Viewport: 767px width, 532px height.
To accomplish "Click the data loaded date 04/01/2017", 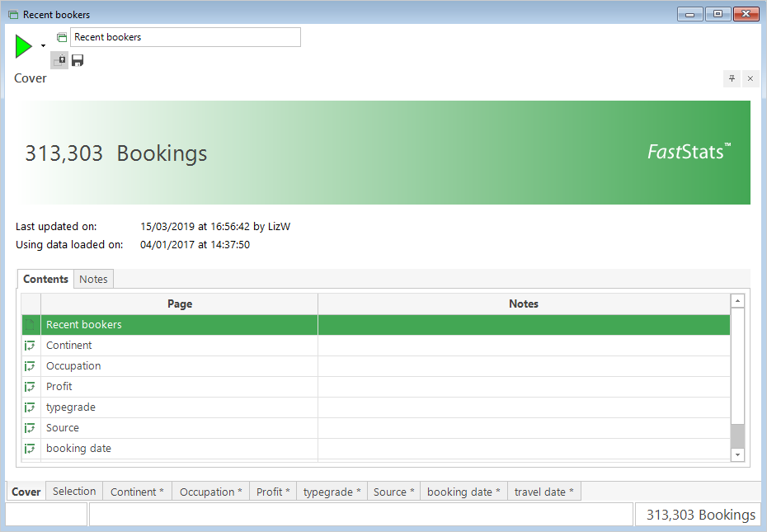I will click(x=167, y=245).
